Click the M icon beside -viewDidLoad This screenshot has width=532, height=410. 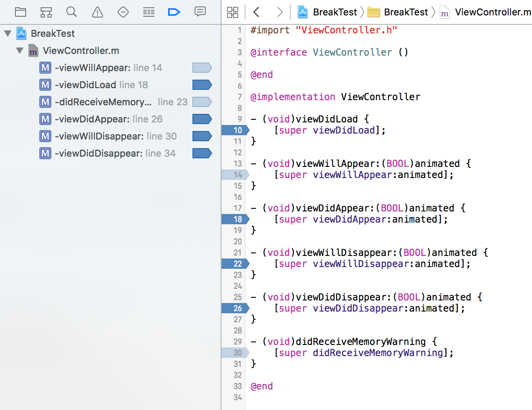click(x=45, y=85)
